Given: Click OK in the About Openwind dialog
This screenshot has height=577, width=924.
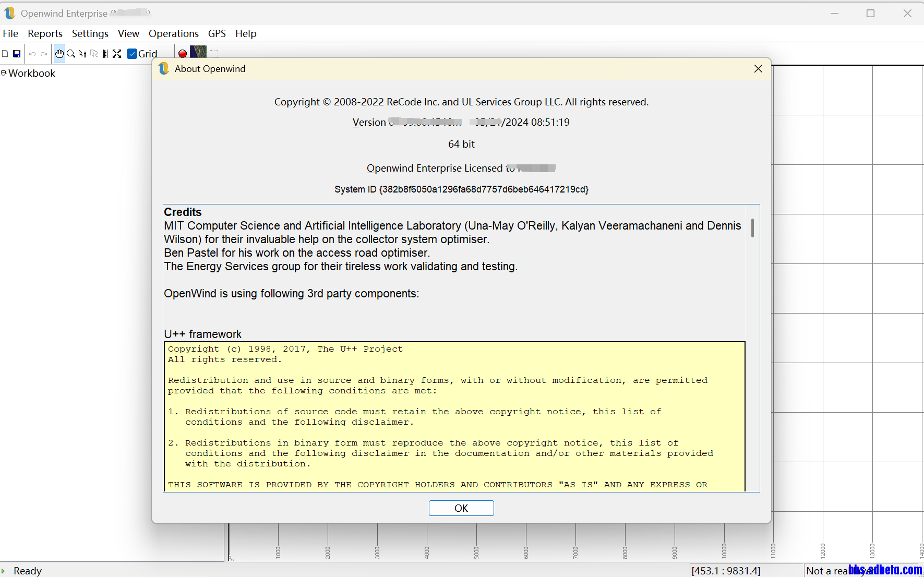Looking at the screenshot, I should point(461,508).
